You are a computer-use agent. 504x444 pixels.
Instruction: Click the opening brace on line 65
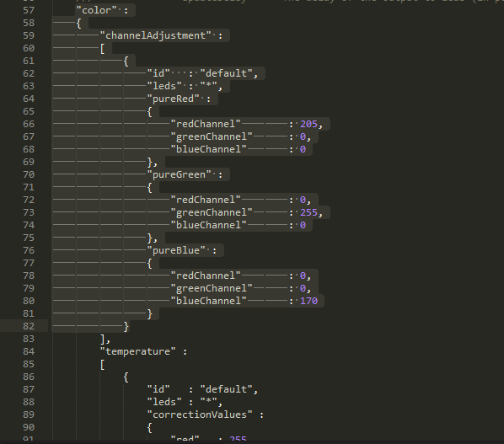150,111
